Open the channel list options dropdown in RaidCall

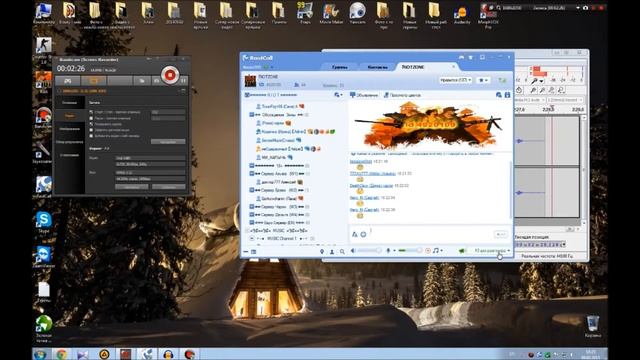[338, 95]
